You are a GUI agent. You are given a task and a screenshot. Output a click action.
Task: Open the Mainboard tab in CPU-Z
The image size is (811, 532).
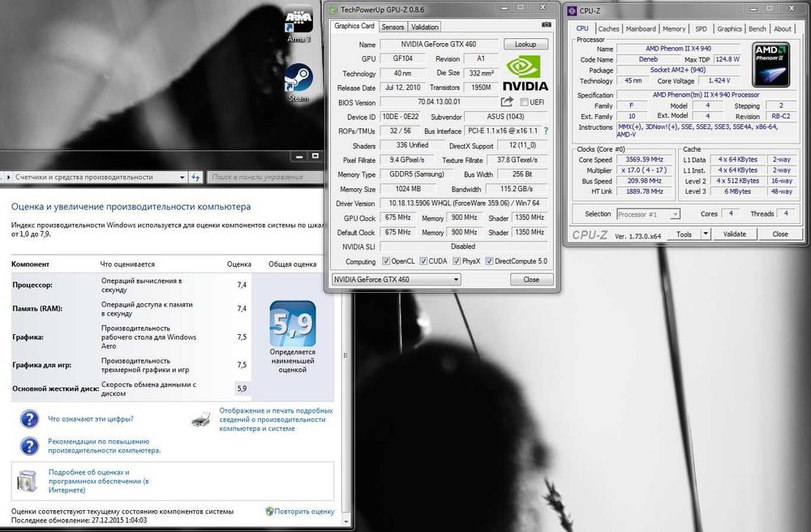(641, 29)
